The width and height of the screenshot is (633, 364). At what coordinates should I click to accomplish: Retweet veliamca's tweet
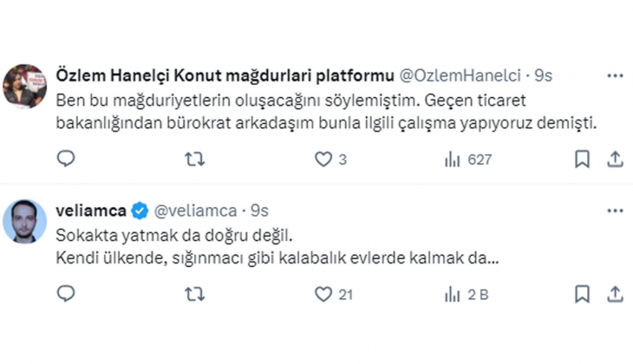click(194, 295)
